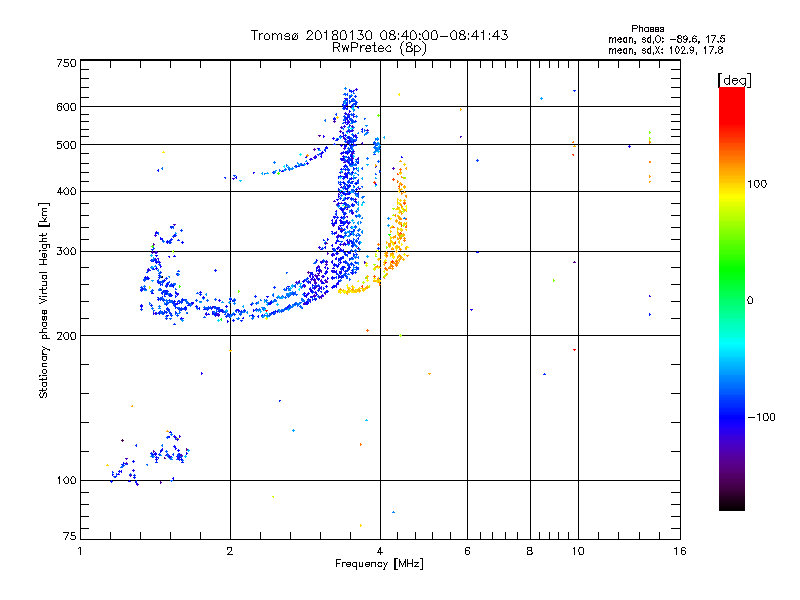Click the y-axis '75' tick label
Viewport: 800px width, 600px height.
(x=70, y=536)
